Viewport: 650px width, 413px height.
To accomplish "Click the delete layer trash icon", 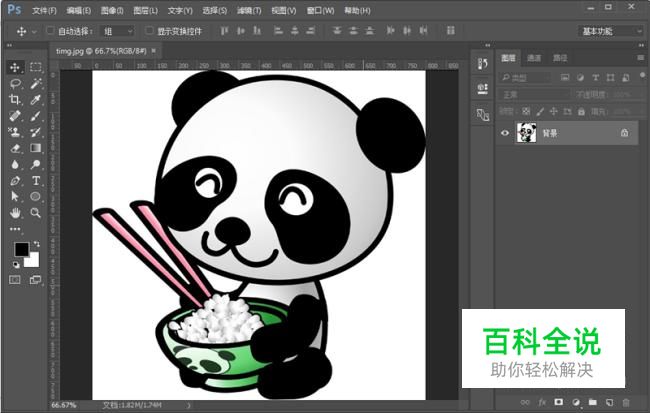I will pyautogui.click(x=626, y=402).
